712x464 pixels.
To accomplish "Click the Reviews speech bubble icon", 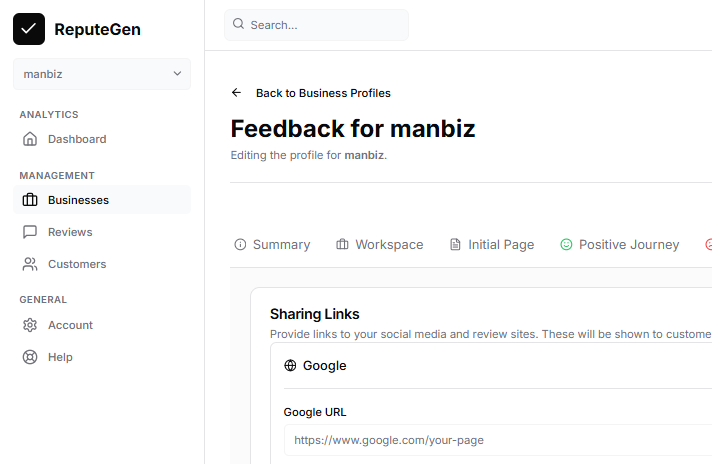I will [30, 232].
